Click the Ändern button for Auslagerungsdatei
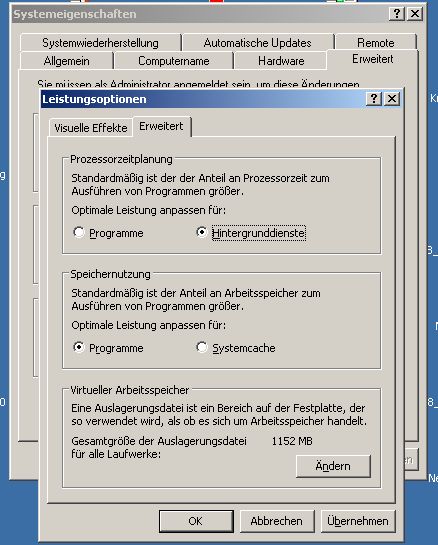Viewport: 438px width, 545px height. click(x=333, y=466)
